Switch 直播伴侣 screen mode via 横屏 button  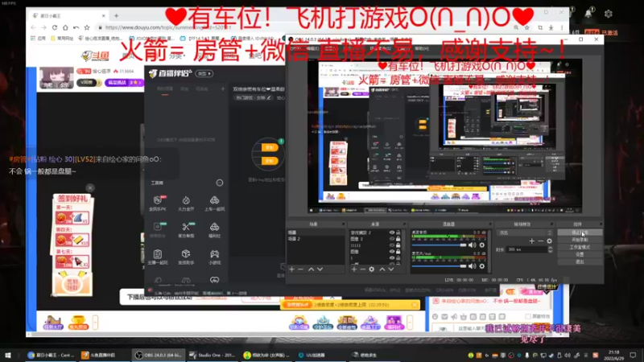(204, 73)
